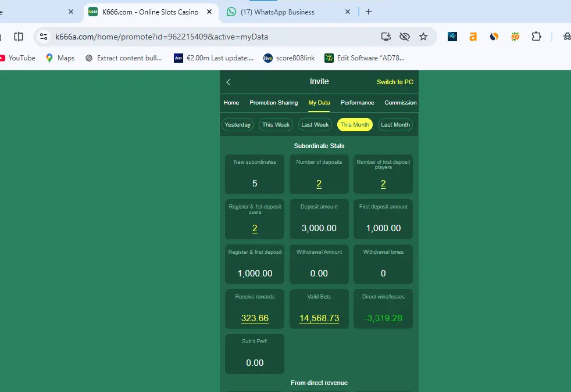Bookmark the page with the star icon
Image resolution: width=571 pixels, height=392 pixels.
(424, 36)
